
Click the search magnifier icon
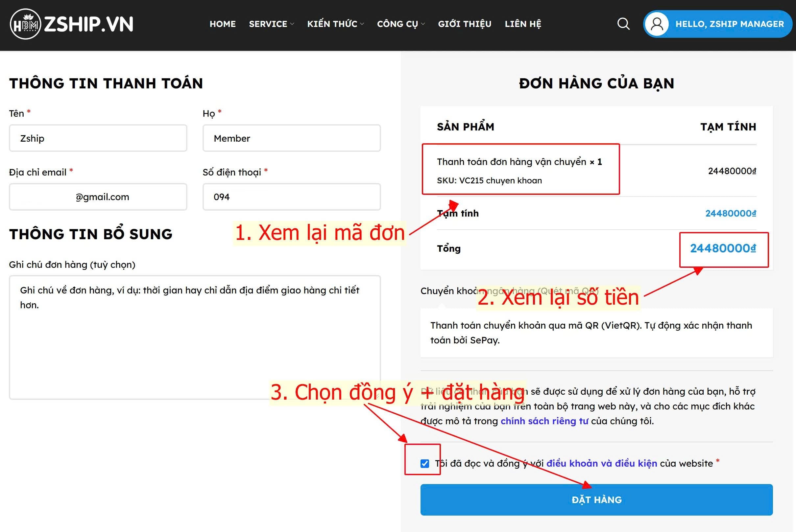point(623,24)
